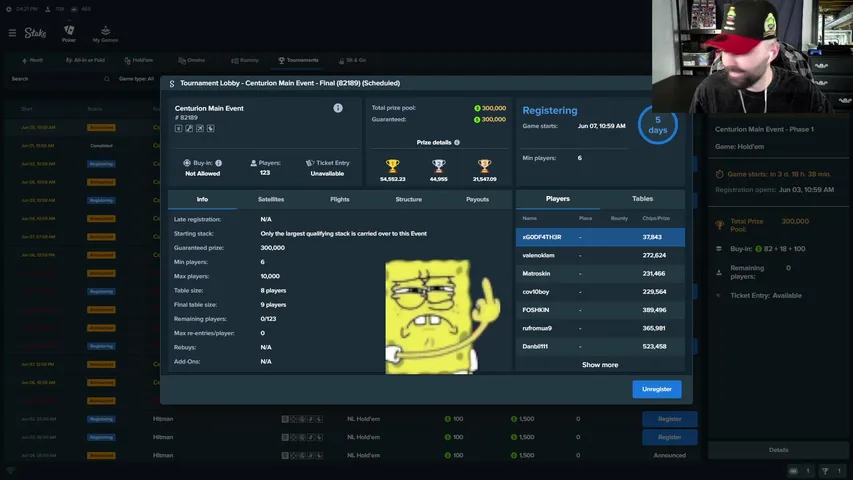Click the Buy-in chip icon
The width and height of the screenshot is (853, 480).
click(187, 163)
